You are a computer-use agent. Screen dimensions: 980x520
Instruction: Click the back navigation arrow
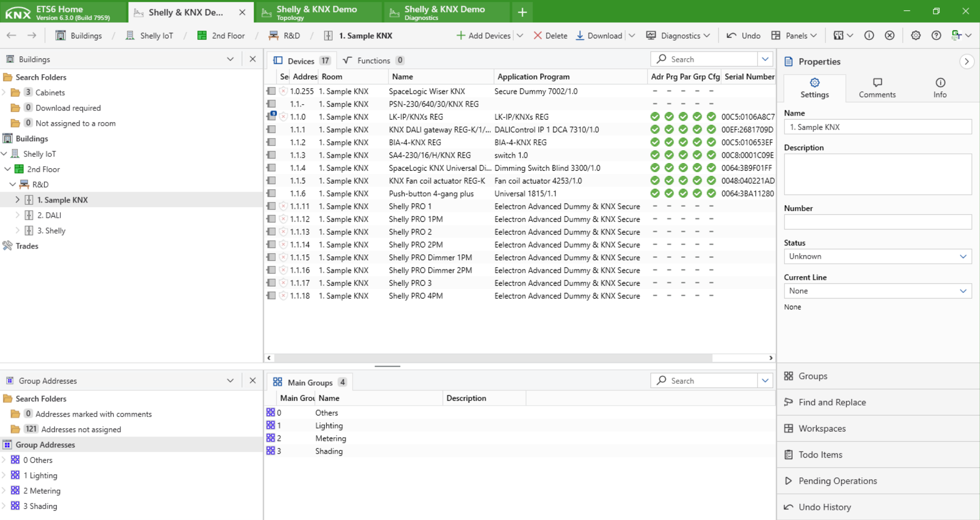[11, 35]
